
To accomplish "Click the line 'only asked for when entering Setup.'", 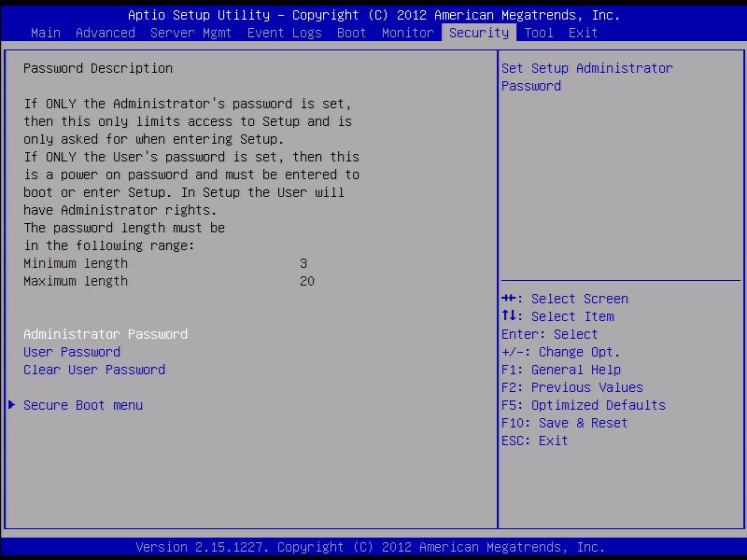I will [154, 139].
